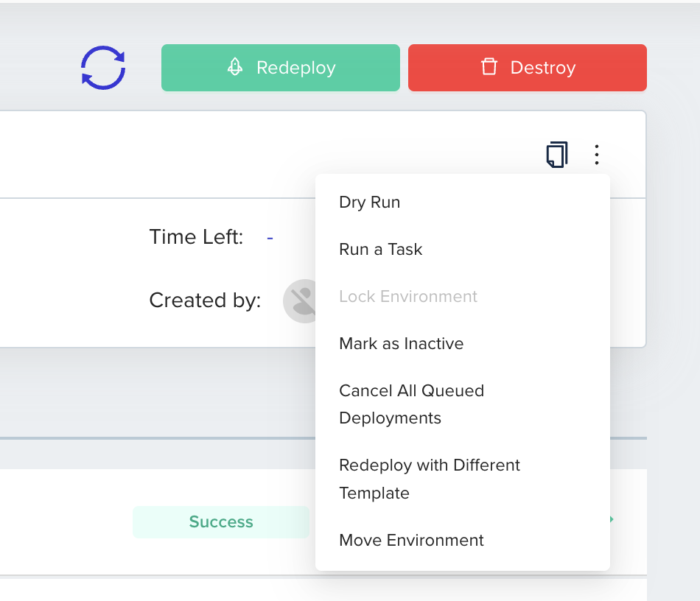Choose Mark as Inactive option
Screen dimensions: 700x601
tap(463, 343)
